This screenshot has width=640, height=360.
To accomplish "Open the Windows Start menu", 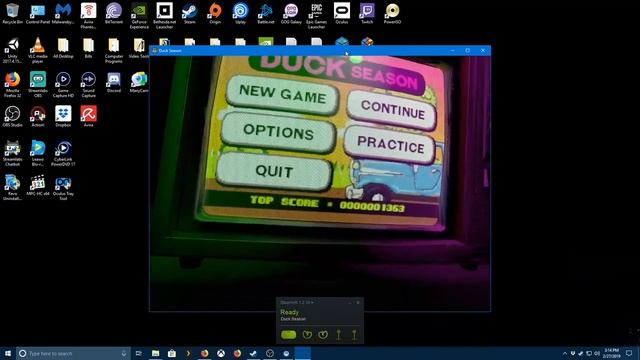I will [x=8, y=353].
